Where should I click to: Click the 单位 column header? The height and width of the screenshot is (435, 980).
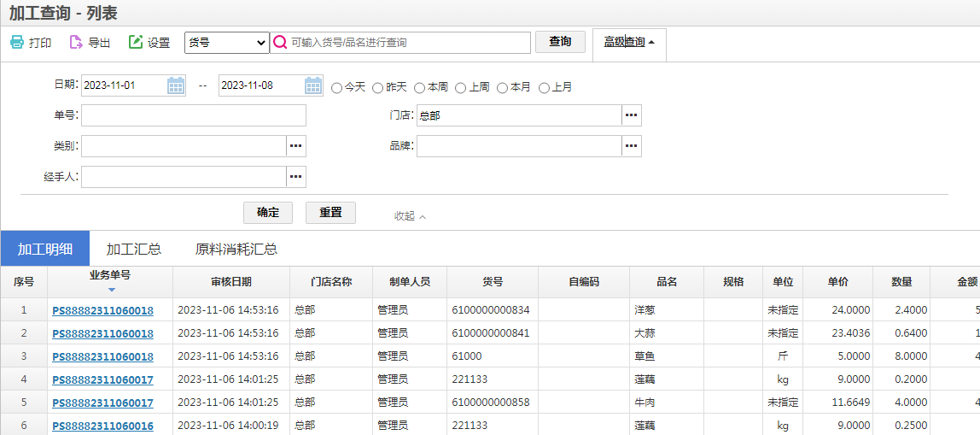[783, 282]
